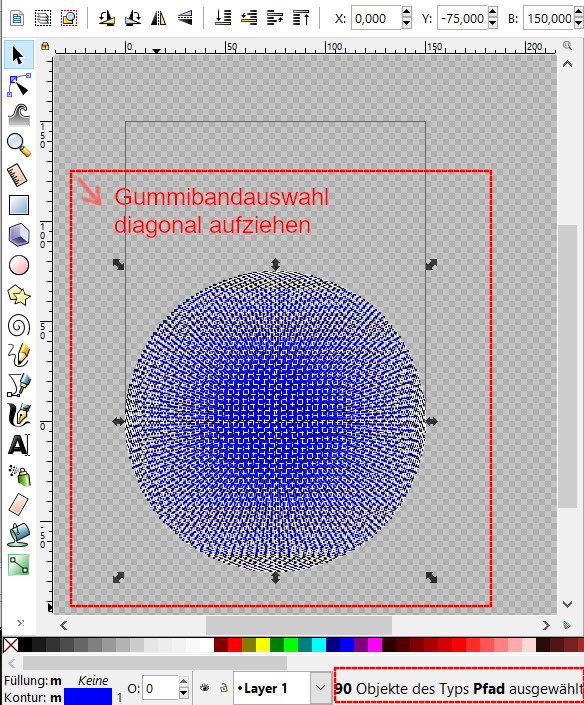Toggle Layer 1 lock icon
The height and width of the screenshot is (705, 584).
tap(223, 687)
